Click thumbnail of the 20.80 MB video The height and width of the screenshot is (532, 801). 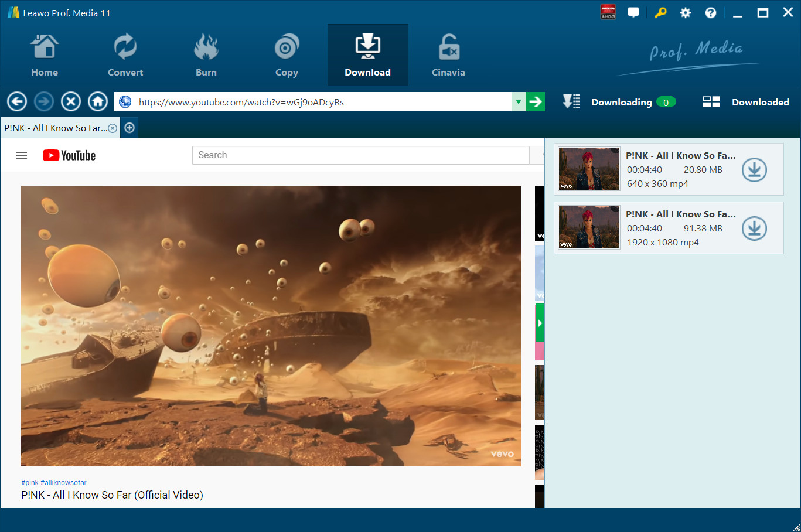(589, 169)
